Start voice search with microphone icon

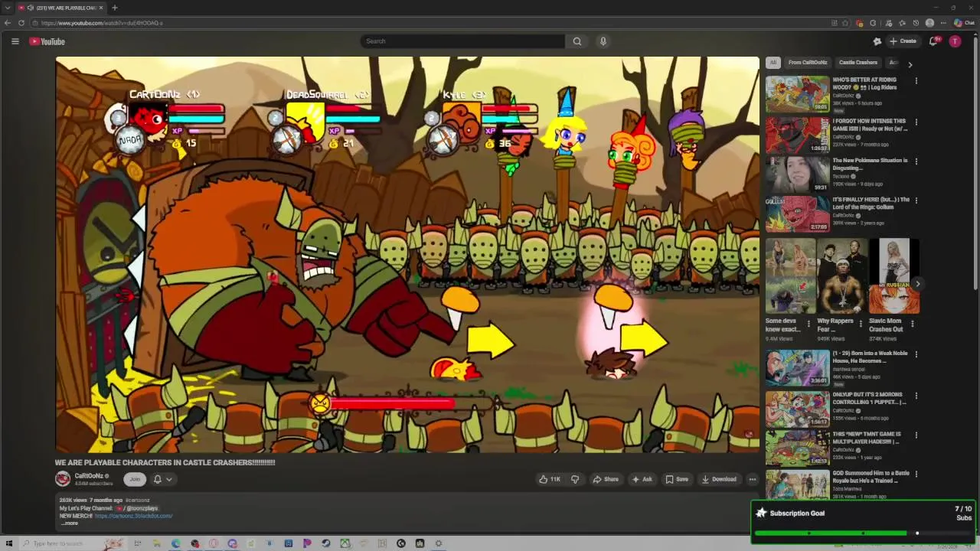(x=603, y=41)
